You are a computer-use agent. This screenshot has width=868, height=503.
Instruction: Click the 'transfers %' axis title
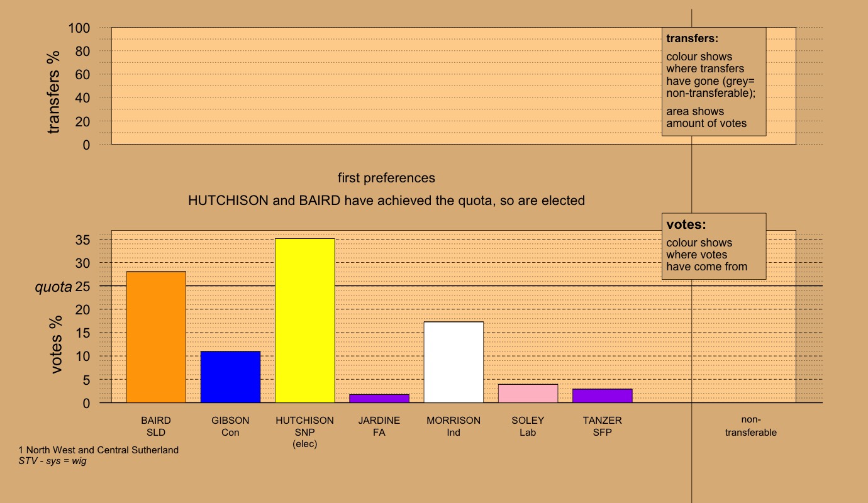click(x=55, y=91)
